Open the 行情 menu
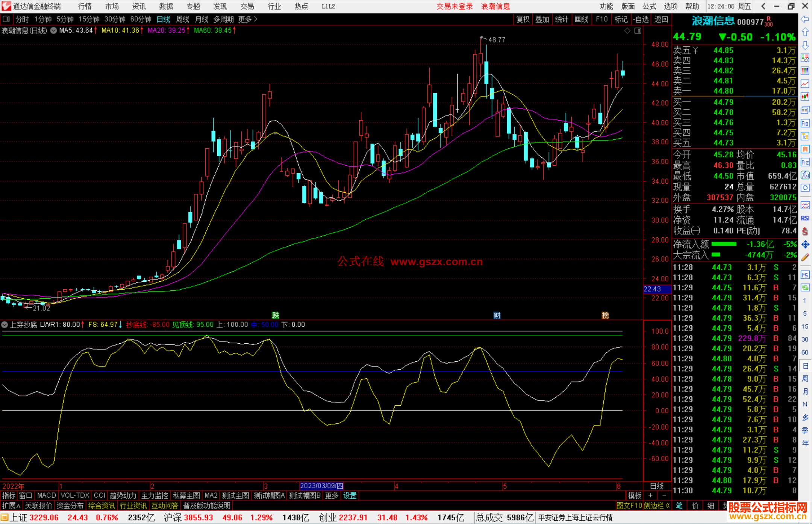Image resolution: width=812 pixels, height=524 pixels. click(85, 6)
